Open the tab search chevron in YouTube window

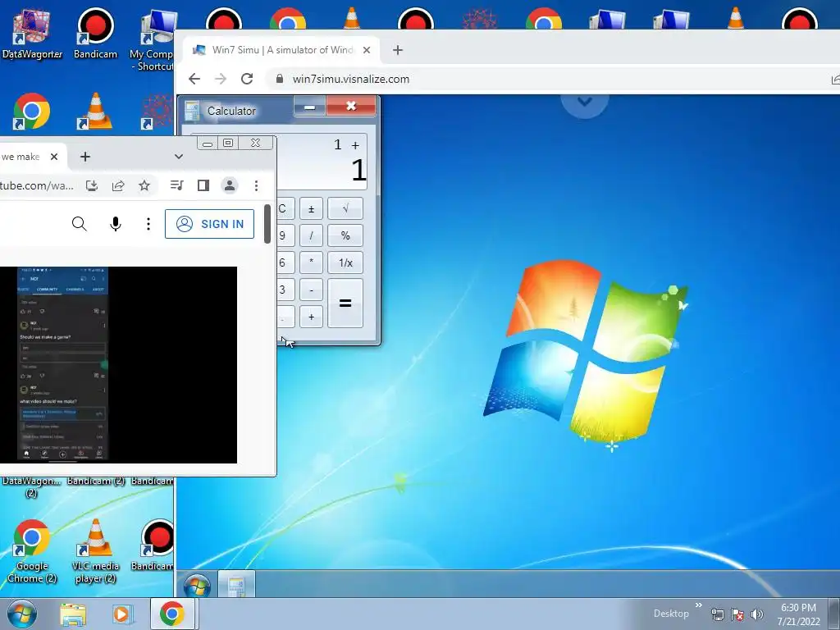click(178, 157)
